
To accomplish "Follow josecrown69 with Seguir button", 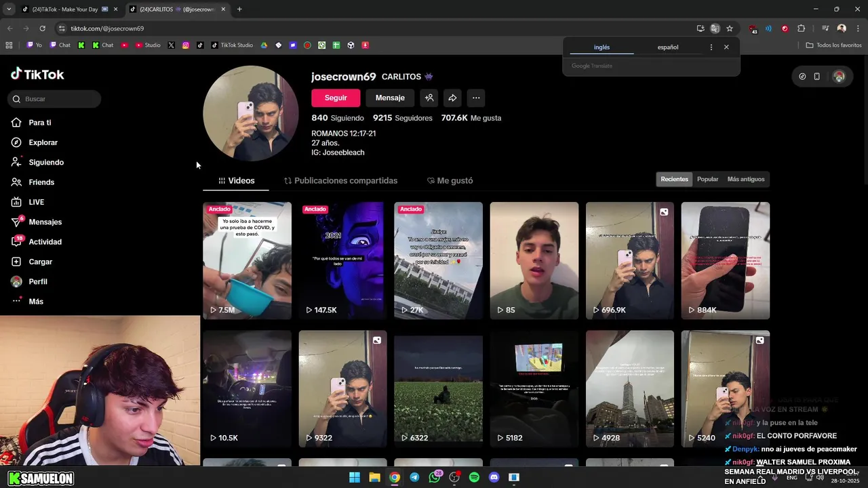I will point(336,98).
